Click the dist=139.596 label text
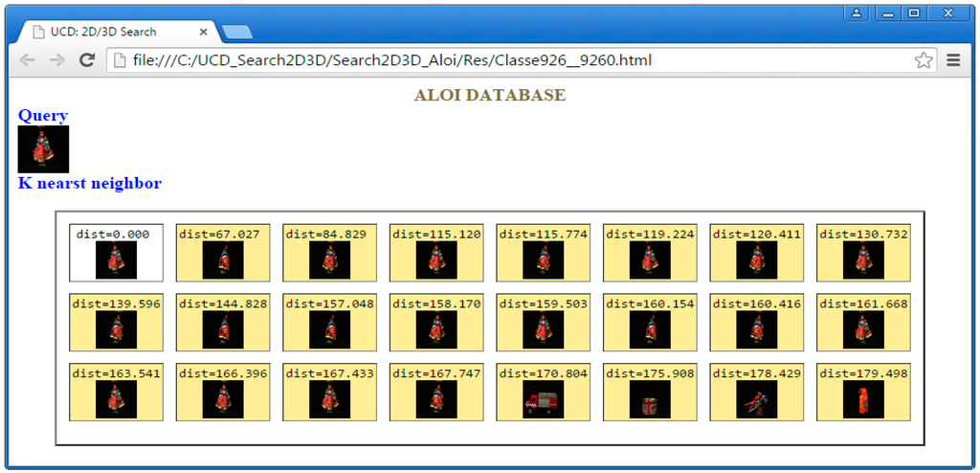The height and width of the screenshot is (473, 980). coord(116,304)
